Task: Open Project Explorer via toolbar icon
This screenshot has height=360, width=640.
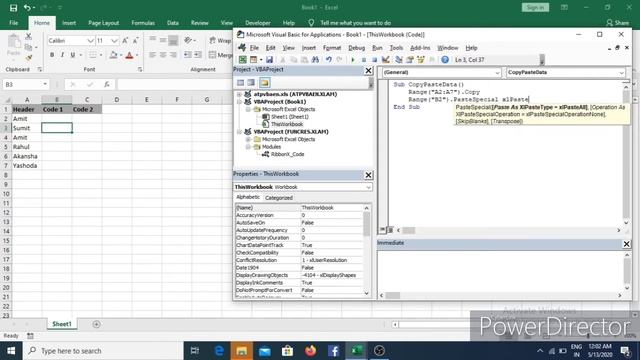Action: pos(399,60)
